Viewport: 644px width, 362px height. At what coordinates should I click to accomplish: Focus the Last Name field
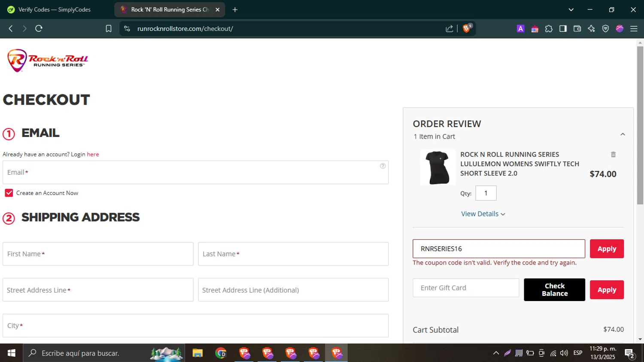tap(293, 254)
